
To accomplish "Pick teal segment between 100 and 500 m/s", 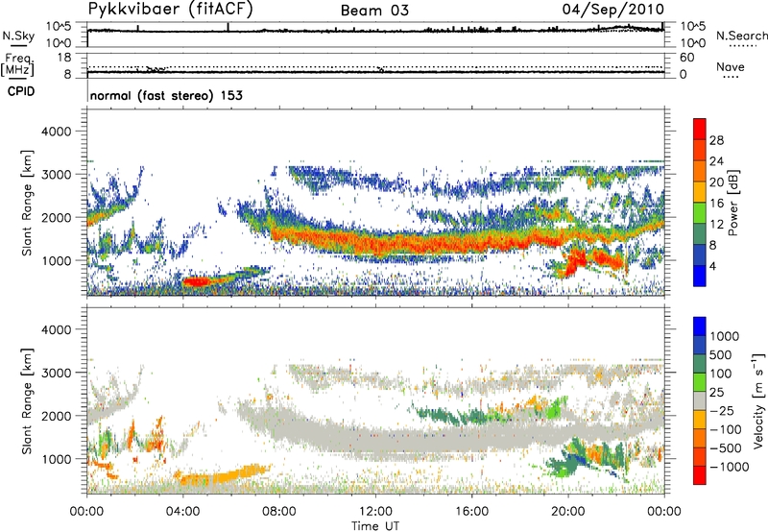I will [x=700, y=364].
